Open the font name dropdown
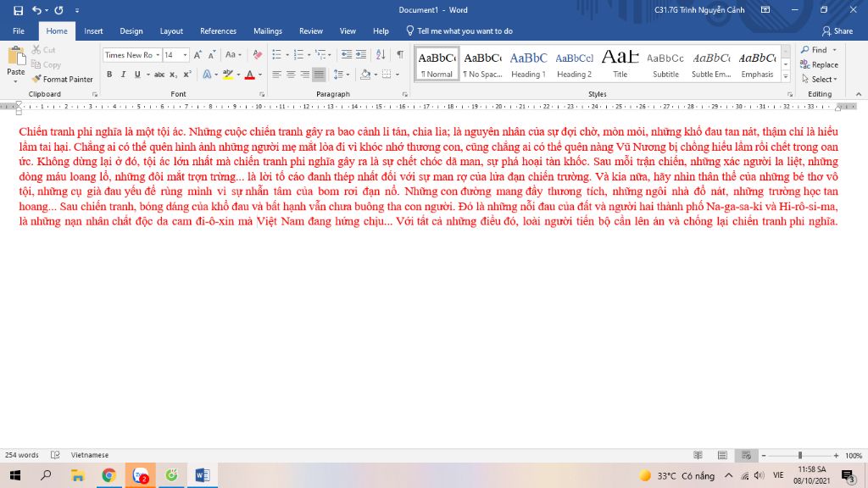The height and width of the screenshot is (488, 868). 157,55
